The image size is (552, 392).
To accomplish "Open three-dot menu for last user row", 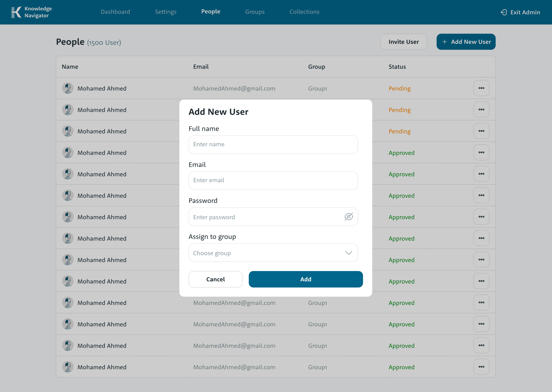I will 481,367.
